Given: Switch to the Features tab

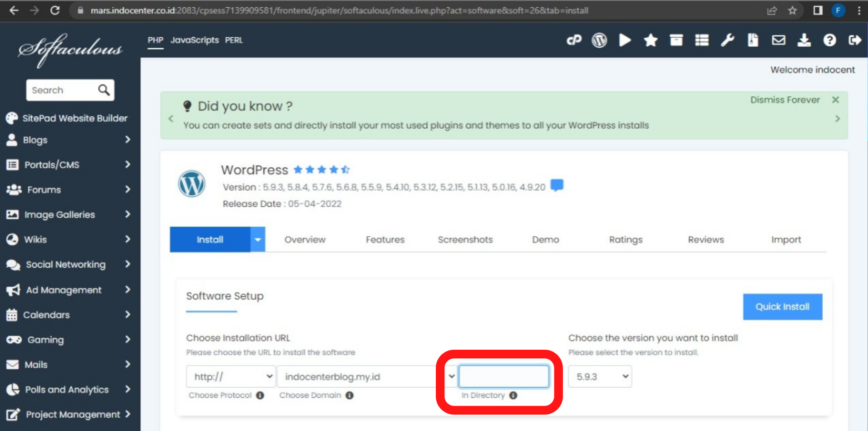Looking at the screenshot, I should (x=385, y=240).
